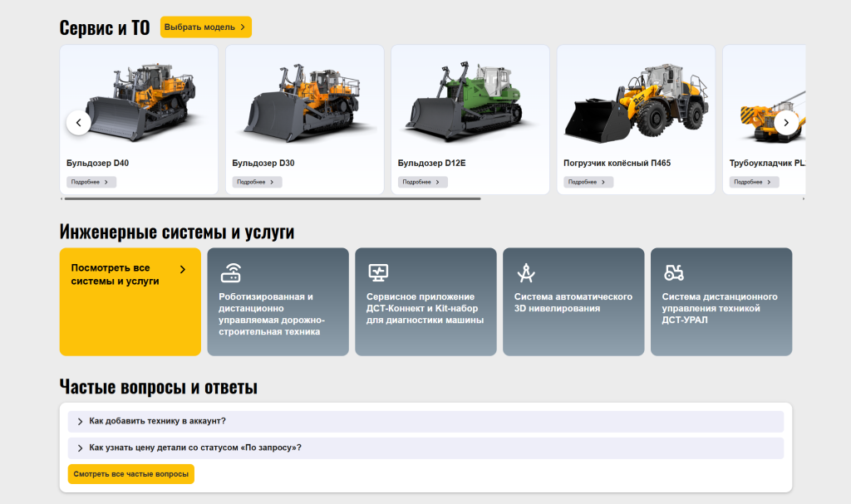Screen dimensions: 851x504
Task: Select the ДСТ-УРАЛ remote control tractor icon
Action: pyautogui.click(x=673, y=272)
